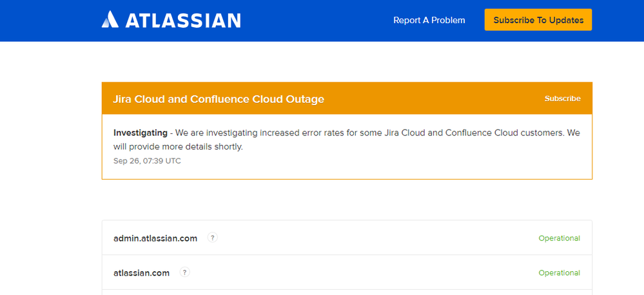The image size is (644, 295).
Task: Click the empty space in the atlassian.com row
Action: pos(362,273)
